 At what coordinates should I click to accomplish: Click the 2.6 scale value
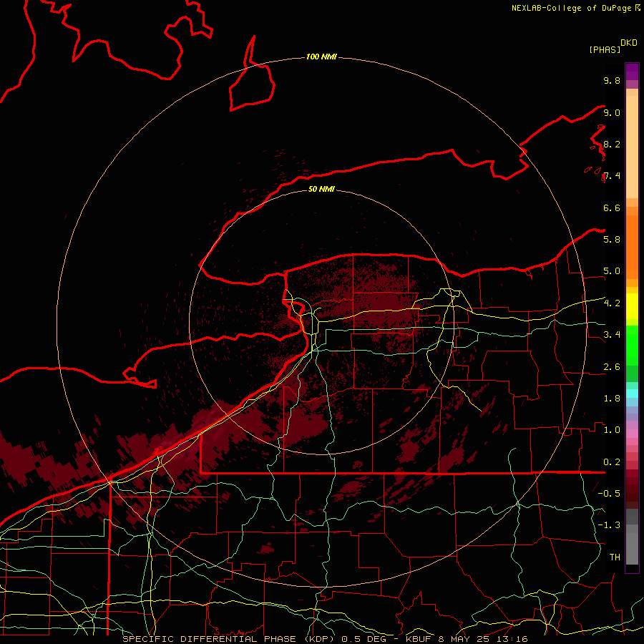(x=612, y=367)
